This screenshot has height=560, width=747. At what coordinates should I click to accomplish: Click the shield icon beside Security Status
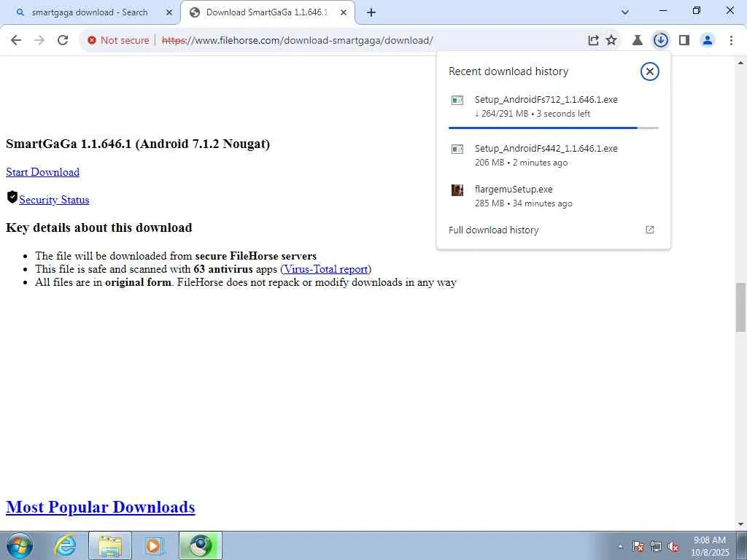pyautogui.click(x=12, y=197)
